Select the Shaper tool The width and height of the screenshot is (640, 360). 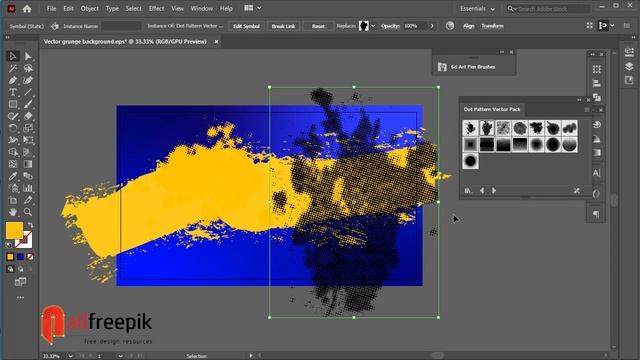(x=13, y=116)
